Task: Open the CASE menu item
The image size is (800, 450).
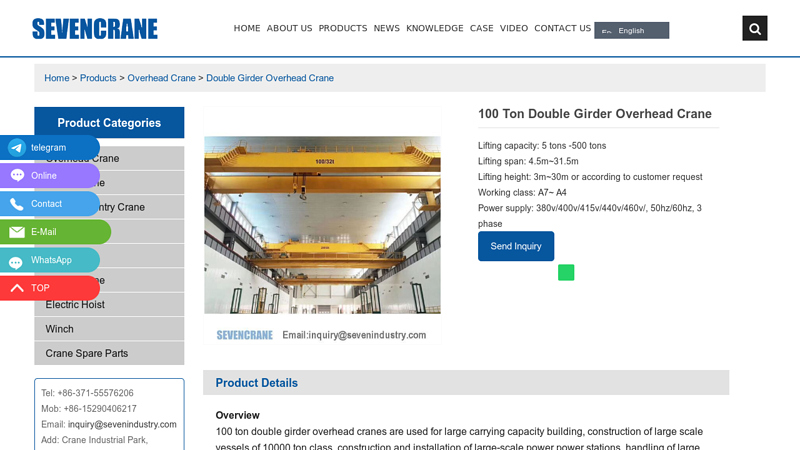Action: [482, 28]
